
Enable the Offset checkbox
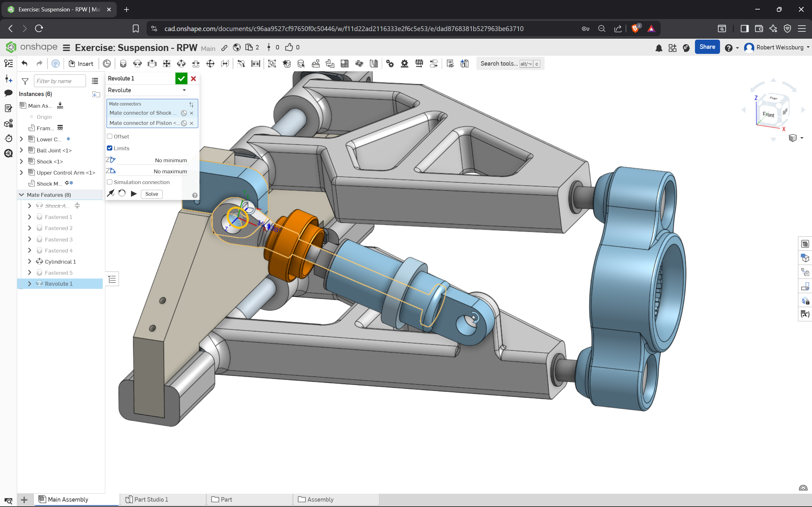click(x=110, y=137)
